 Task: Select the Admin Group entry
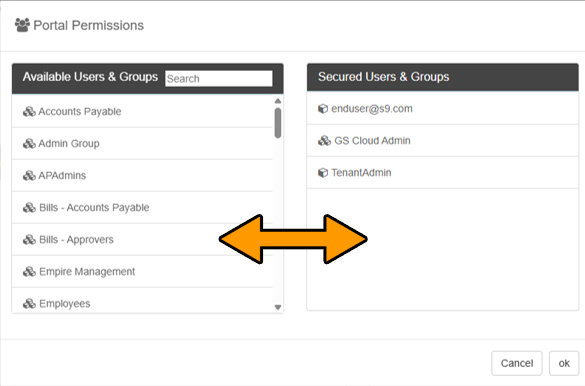[142, 144]
